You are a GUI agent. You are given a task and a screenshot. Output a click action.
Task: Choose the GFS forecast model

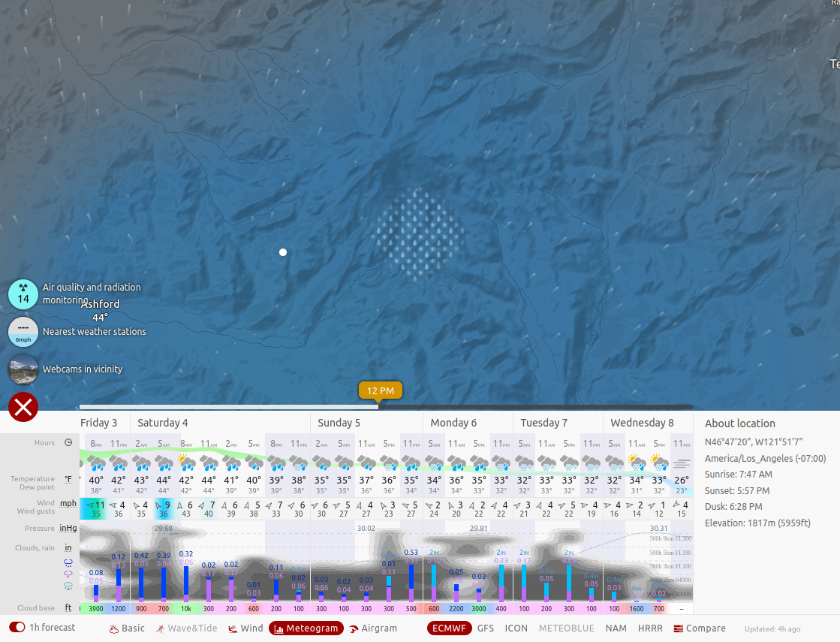pos(486,628)
